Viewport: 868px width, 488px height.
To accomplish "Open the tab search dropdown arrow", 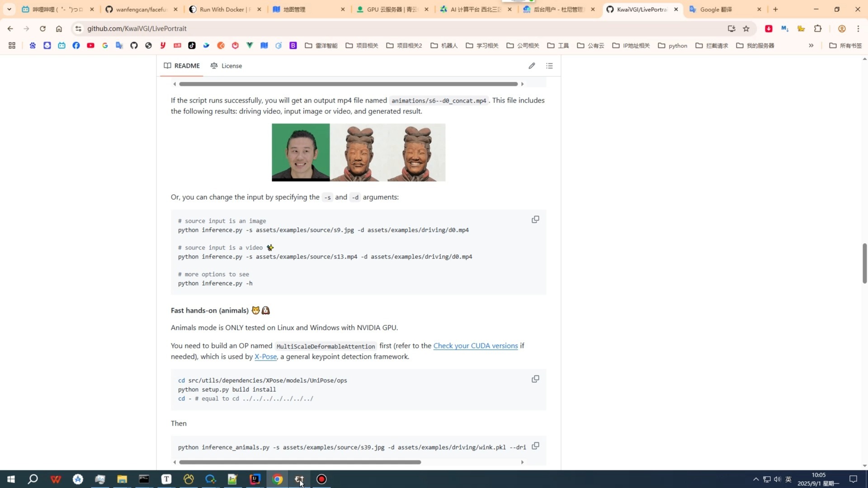I will point(9,9).
